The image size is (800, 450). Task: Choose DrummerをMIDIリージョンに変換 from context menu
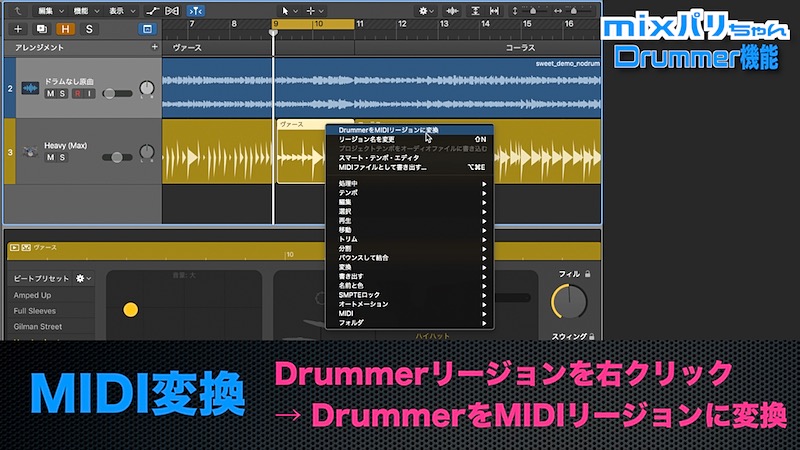tap(409, 130)
